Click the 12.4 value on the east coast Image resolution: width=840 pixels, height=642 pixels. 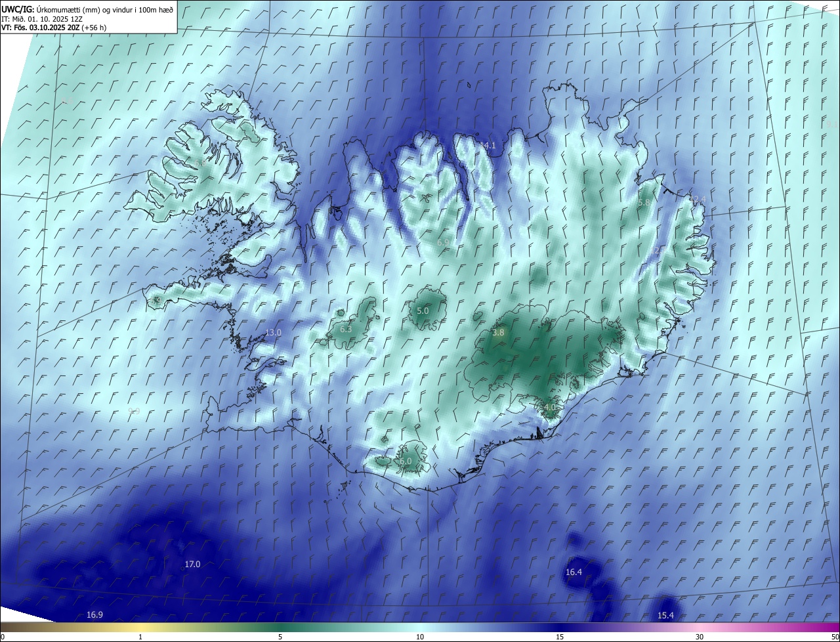(698, 199)
